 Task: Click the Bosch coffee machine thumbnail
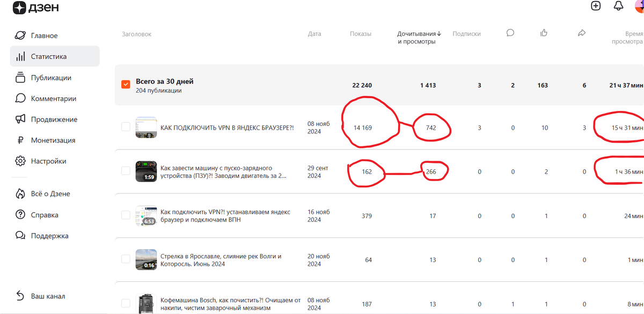click(x=146, y=303)
